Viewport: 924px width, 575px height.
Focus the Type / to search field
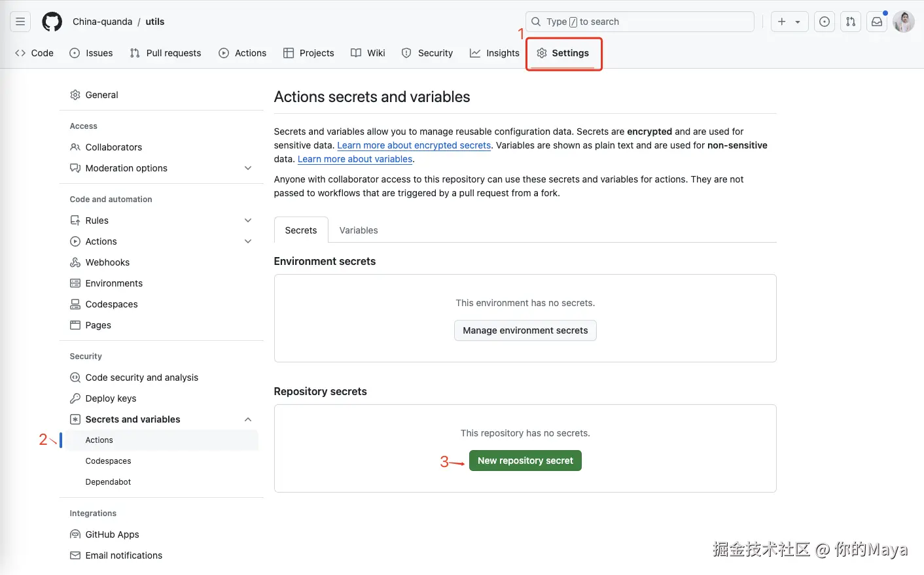[640, 22]
